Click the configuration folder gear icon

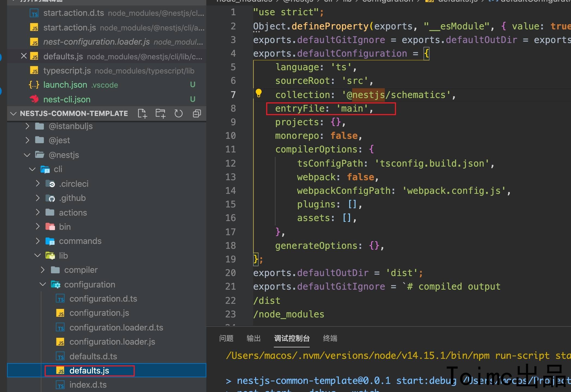[x=56, y=284]
